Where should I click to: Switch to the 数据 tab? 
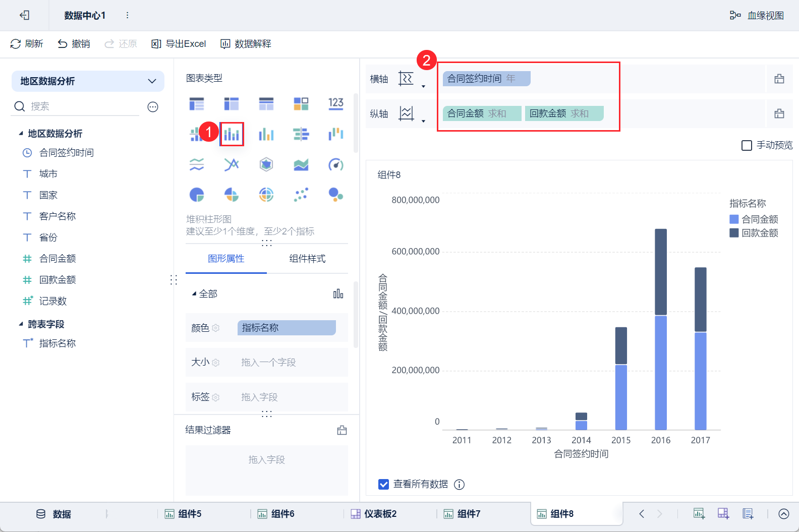[53, 514]
